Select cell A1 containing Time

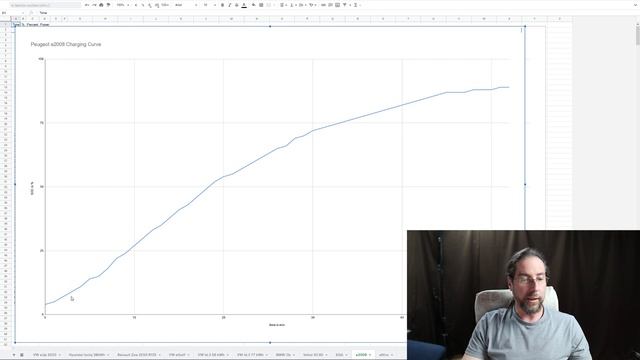(16, 24)
